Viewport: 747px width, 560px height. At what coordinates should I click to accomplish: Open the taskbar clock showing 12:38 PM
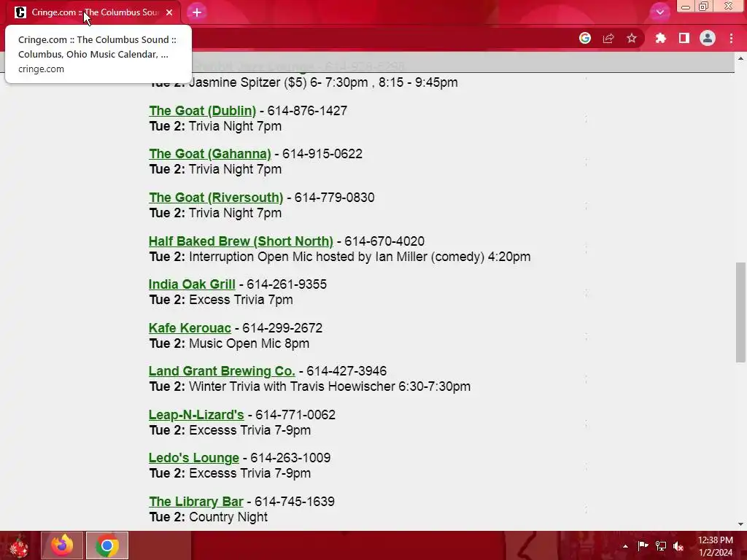[x=716, y=546]
